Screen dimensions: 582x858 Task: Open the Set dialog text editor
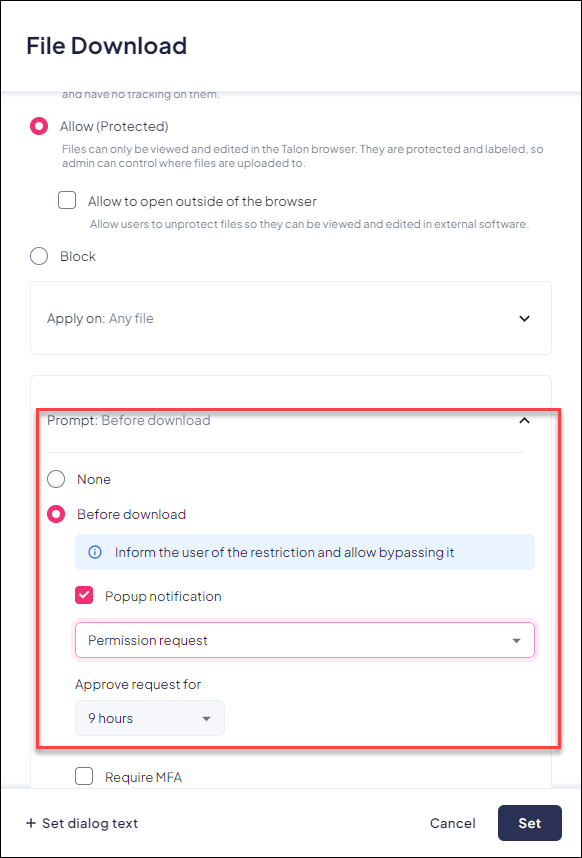pos(82,823)
